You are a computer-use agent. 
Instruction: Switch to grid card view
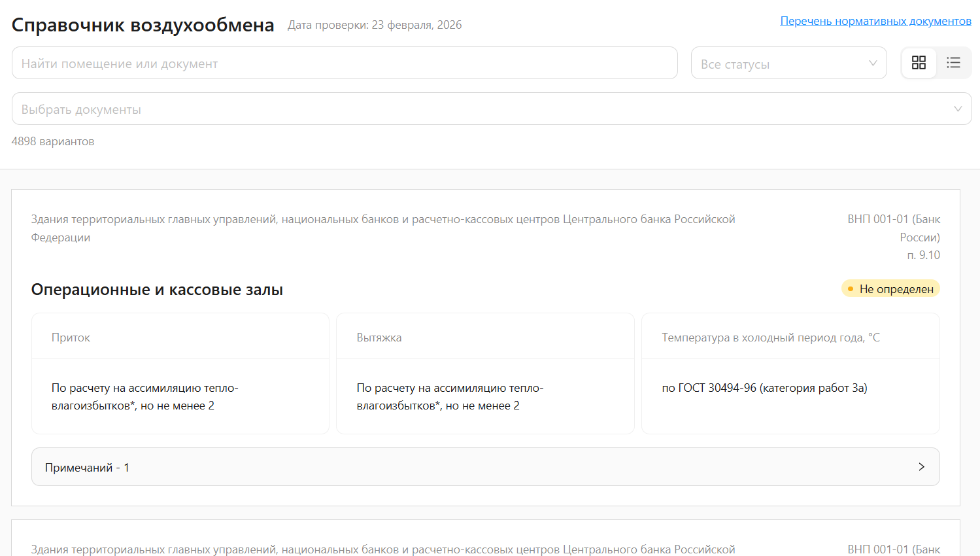point(919,63)
